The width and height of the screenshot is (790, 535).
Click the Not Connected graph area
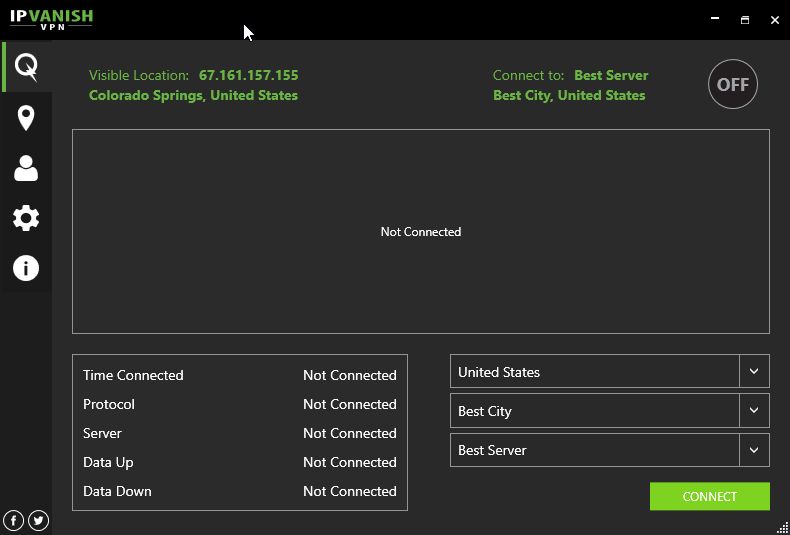(420, 232)
